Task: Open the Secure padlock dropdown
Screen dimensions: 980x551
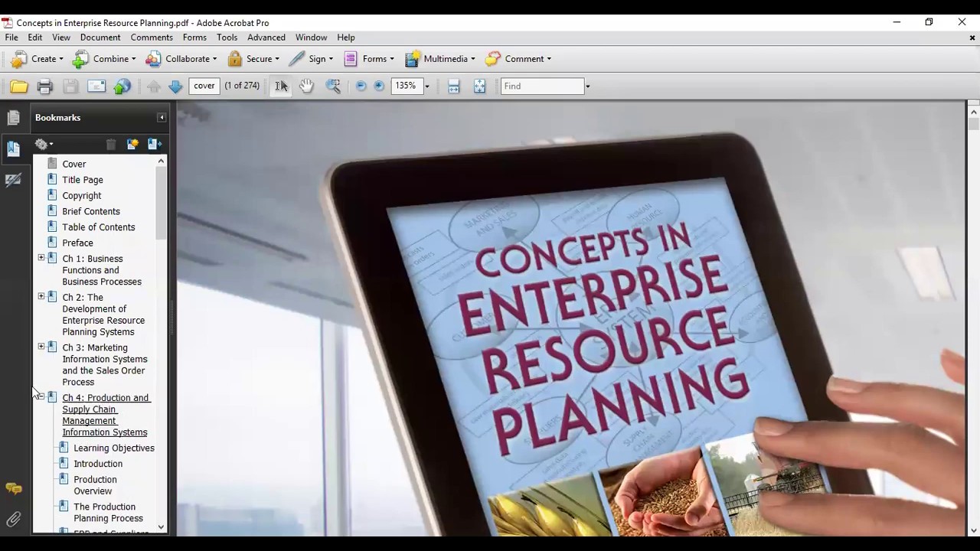Action: (253, 59)
